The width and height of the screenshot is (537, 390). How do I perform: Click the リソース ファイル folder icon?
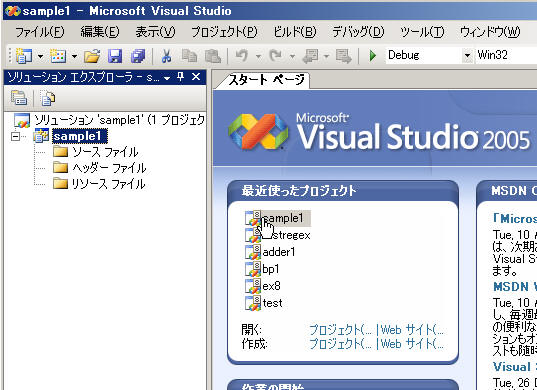point(61,184)
